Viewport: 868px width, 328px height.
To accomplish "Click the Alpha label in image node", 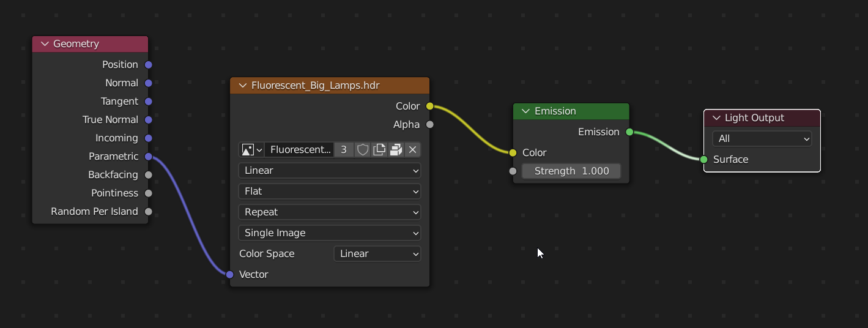I will [x=406, y=125].
